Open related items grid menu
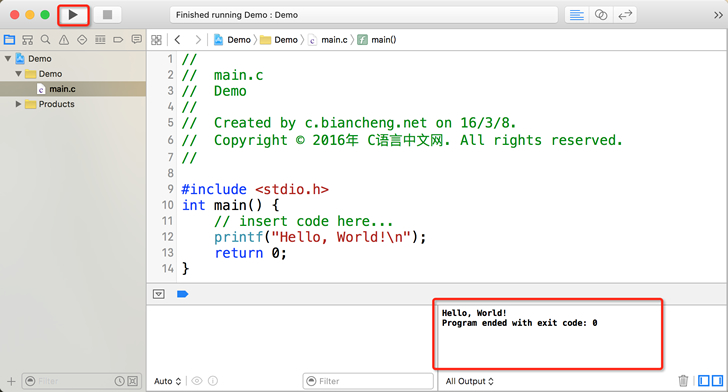The height and width of the screenshot is (392, 728). click(156, 40)
